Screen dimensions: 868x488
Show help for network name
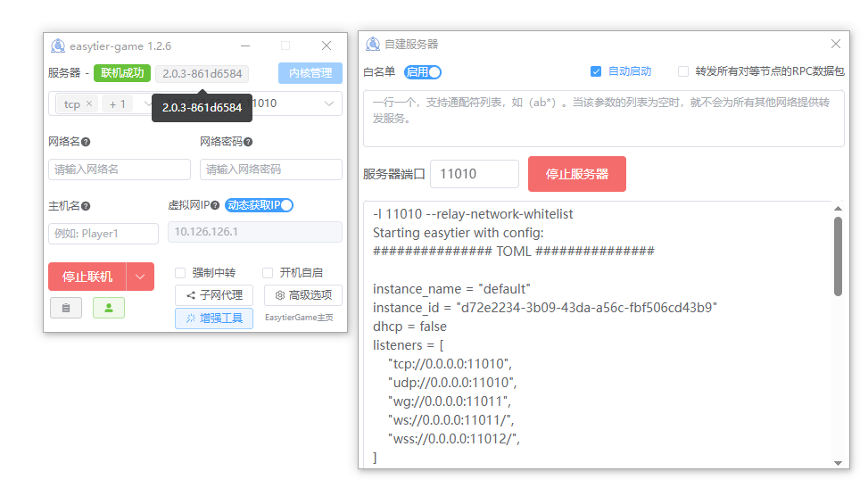[86, 143]
